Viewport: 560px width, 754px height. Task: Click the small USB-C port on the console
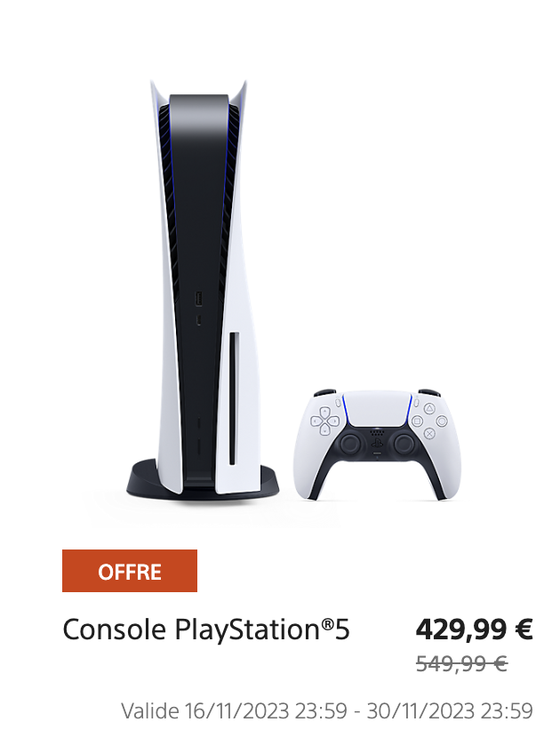click(x=199, y=320)
